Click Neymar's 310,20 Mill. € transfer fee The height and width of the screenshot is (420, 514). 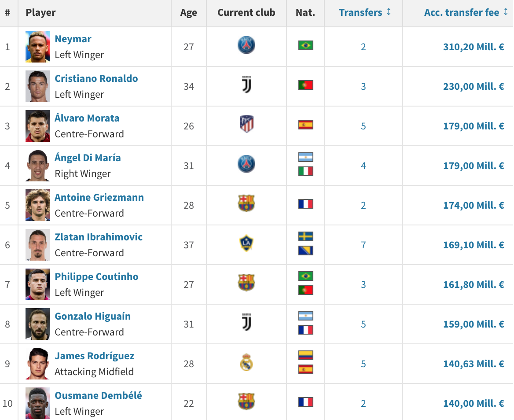click(474, 47)
